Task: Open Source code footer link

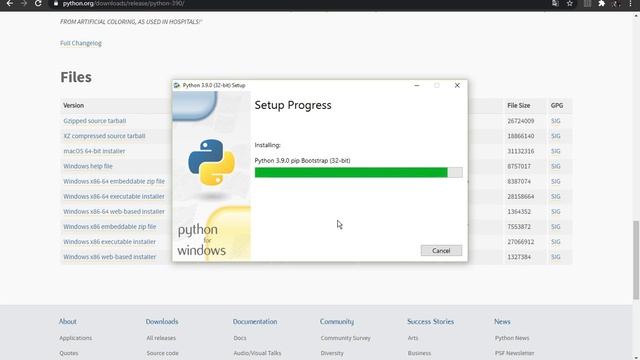Action: [162, 353]
